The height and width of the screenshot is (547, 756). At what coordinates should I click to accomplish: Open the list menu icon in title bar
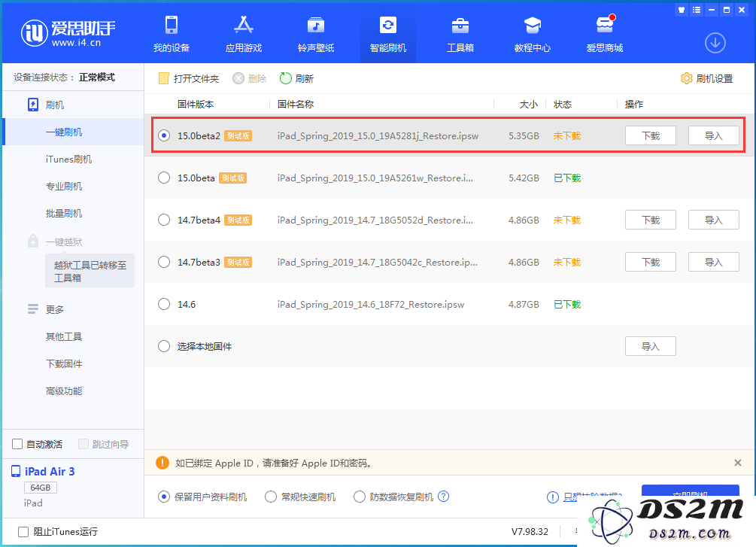click(x=697, y=10)
